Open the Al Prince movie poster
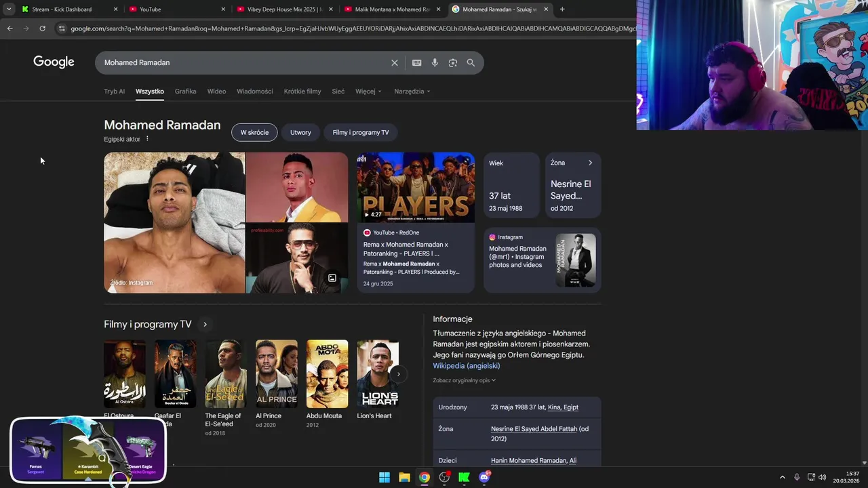 coord(276,373)
